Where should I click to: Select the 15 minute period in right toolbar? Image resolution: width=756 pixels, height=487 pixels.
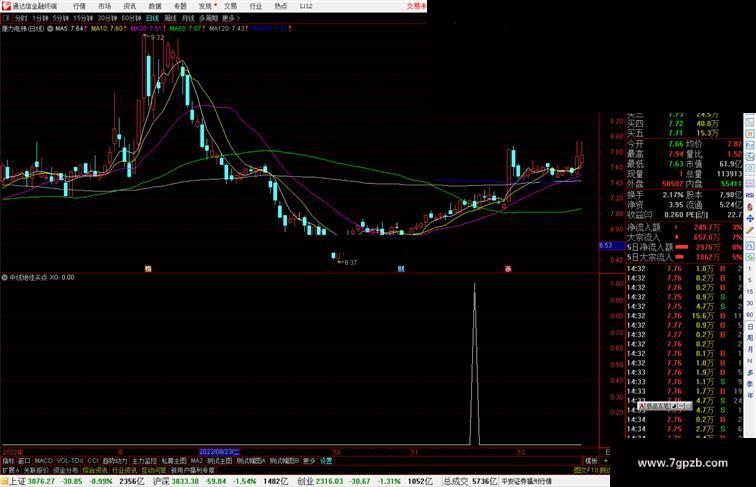750,292
